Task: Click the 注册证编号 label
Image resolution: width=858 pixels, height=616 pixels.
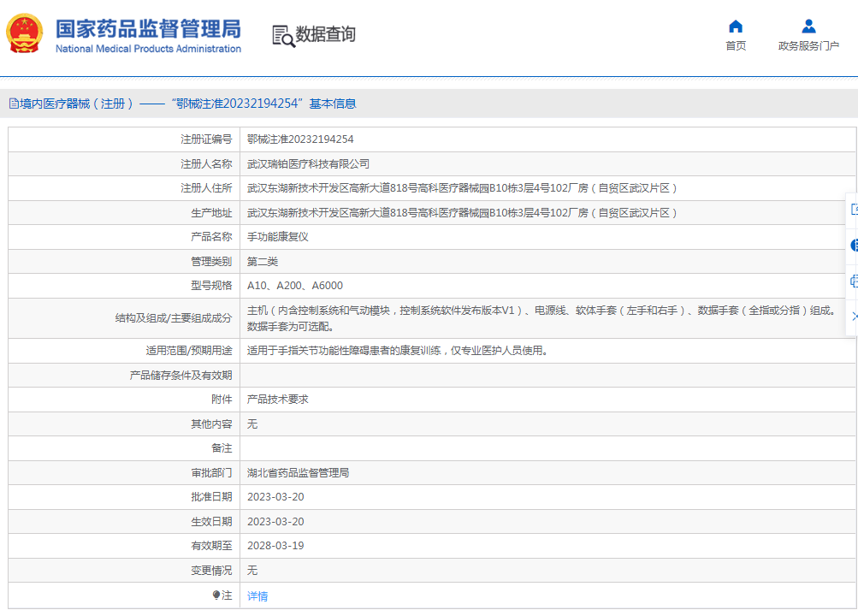Action: [x=206, y=139]
